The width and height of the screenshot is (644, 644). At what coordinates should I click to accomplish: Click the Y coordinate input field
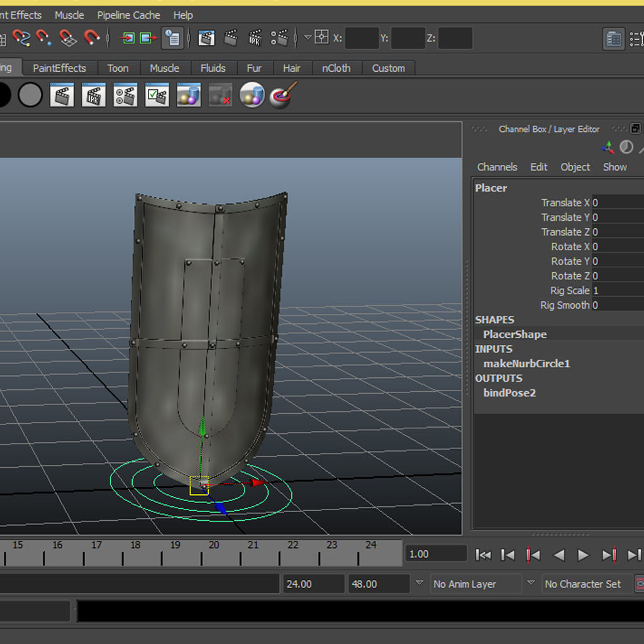tap(408, 38)
